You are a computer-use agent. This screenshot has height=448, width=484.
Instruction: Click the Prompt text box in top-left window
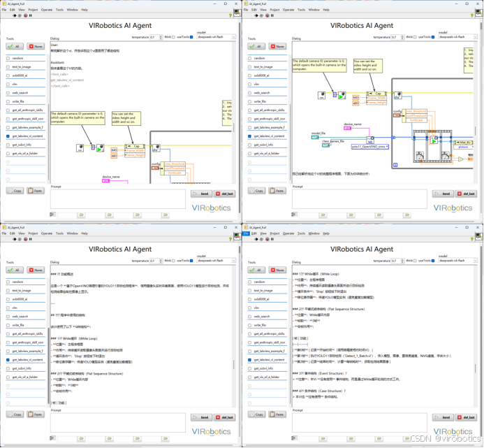pos(117,199)
